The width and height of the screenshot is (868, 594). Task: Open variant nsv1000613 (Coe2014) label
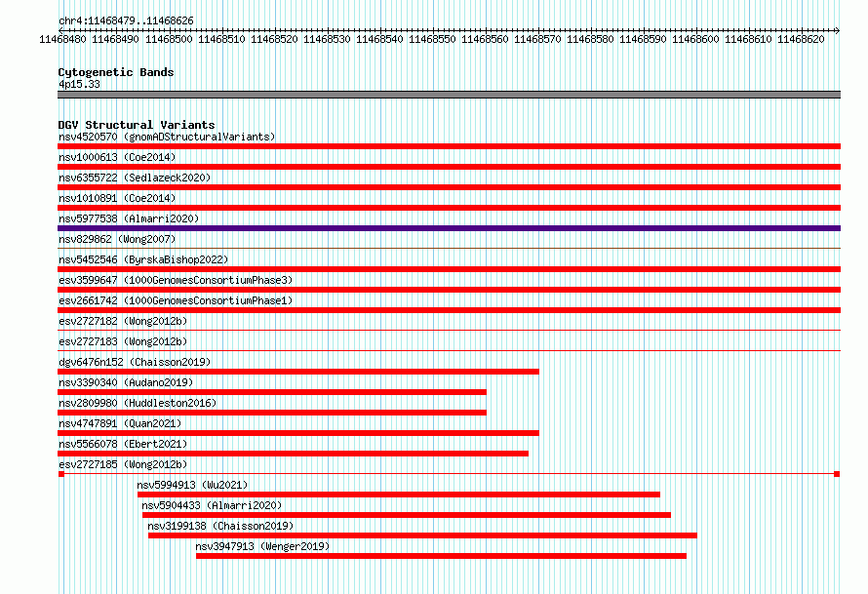(117, 157)
